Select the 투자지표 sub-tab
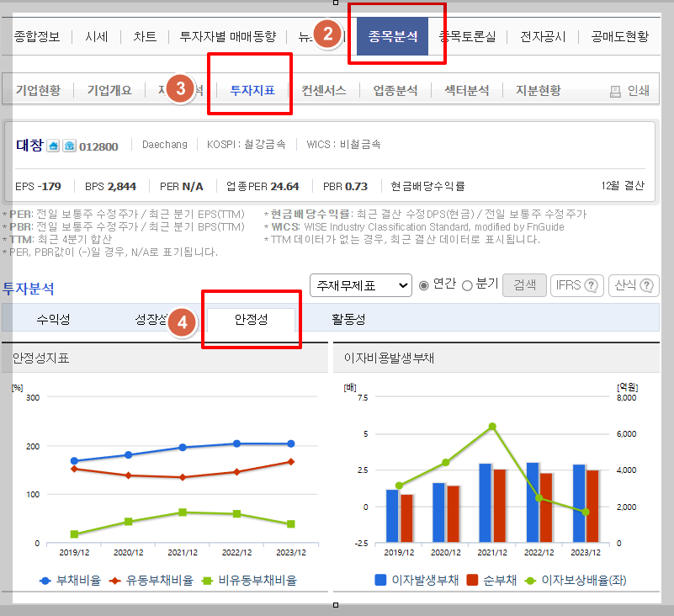Screen dimensions: 674x616 click(x=252, y=90)
